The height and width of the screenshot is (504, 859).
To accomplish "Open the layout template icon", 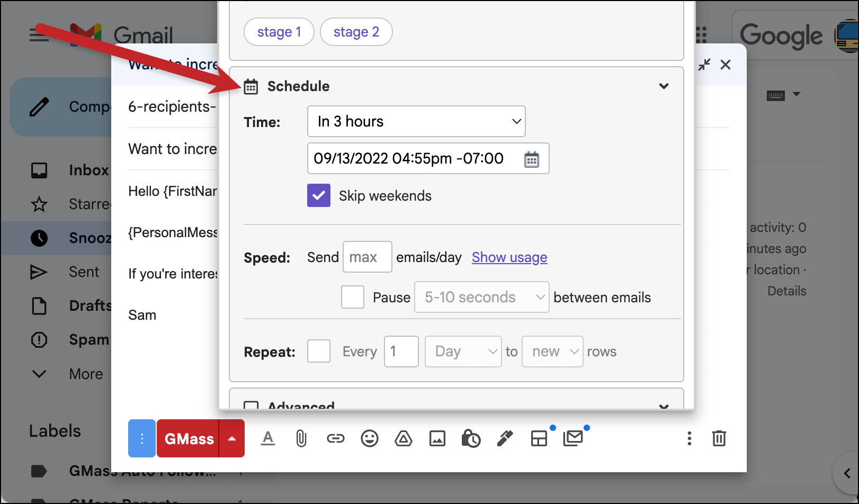I will point(539,438).
